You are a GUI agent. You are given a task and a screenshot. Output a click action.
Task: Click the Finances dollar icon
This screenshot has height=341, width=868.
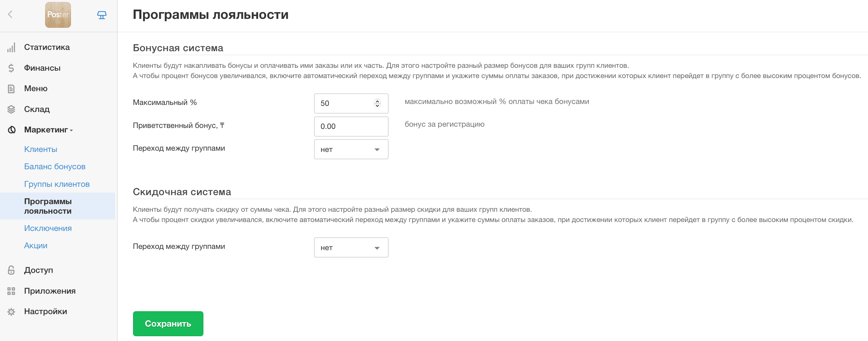[12, 68]
